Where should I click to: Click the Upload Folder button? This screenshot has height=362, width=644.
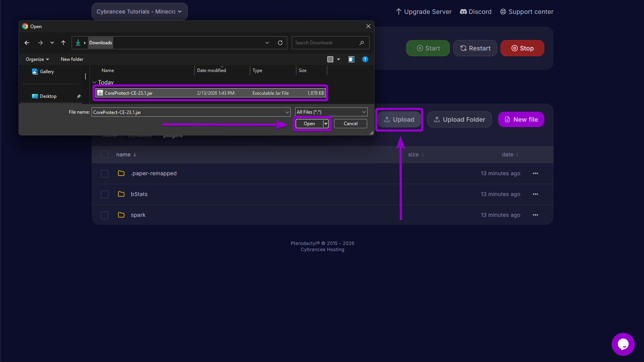coord(460,119)
